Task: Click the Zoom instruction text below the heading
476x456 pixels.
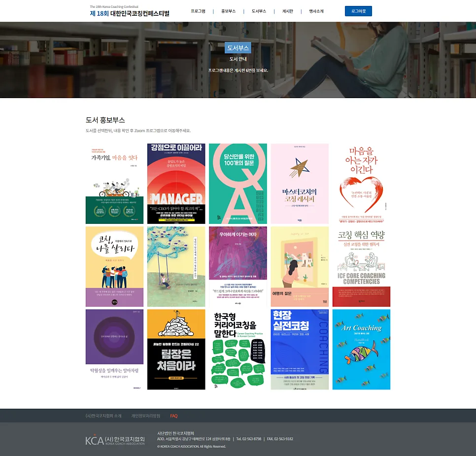Action: [138, 131]
